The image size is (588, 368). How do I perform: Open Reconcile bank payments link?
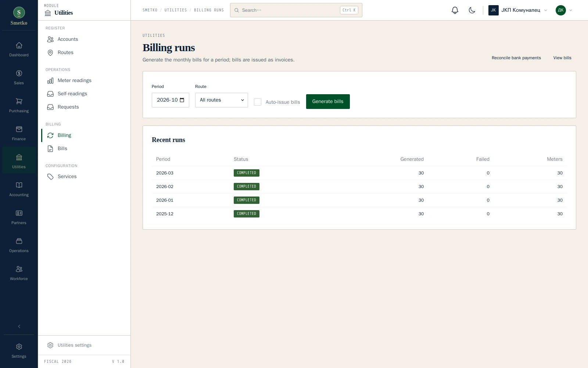516,58
